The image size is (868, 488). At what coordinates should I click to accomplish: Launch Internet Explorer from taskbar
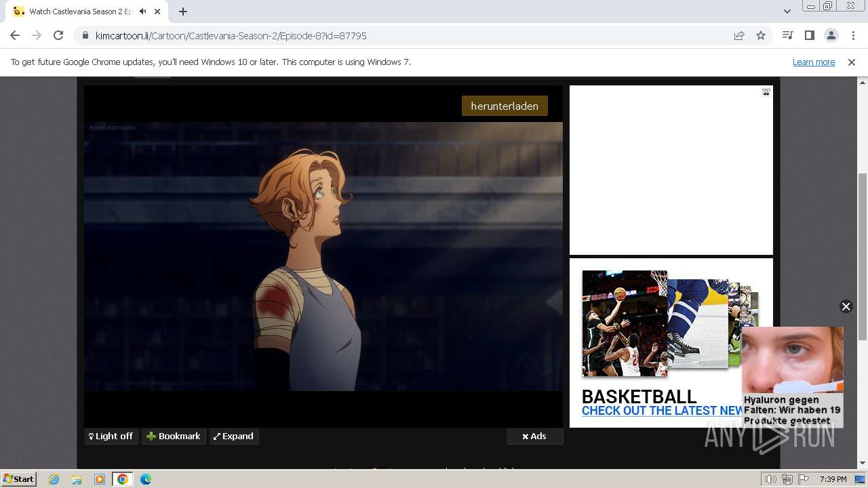pos(54,479)
